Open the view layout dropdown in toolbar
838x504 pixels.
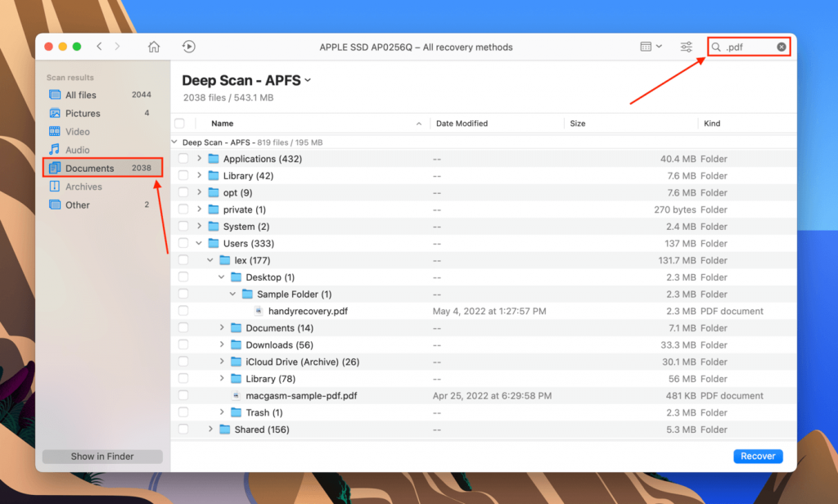[x=651, y=47]
